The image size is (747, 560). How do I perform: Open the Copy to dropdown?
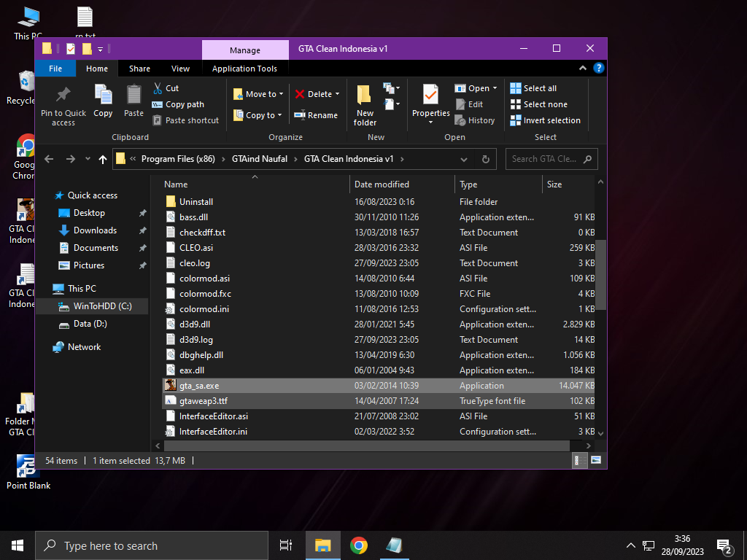[x=258, y=115]
